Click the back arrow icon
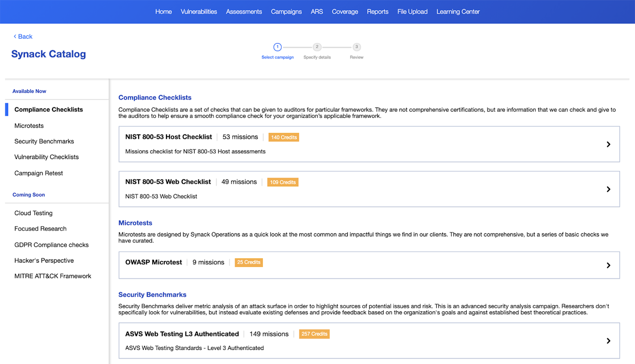 click(15, 36)
